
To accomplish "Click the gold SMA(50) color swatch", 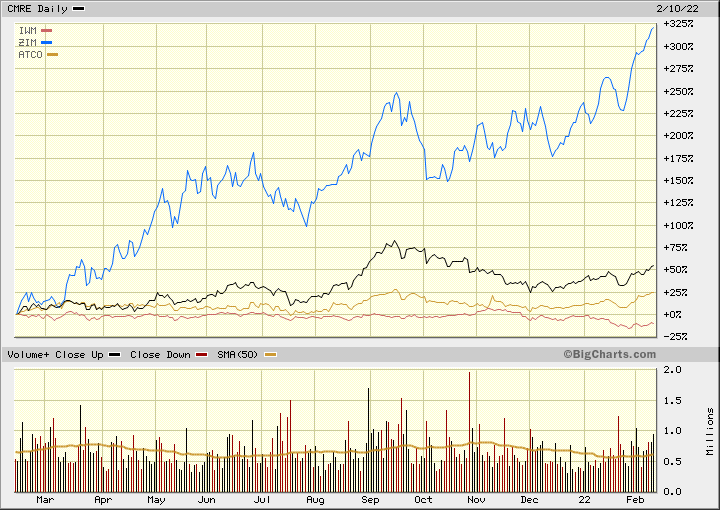I will click(x=270, y=354).
